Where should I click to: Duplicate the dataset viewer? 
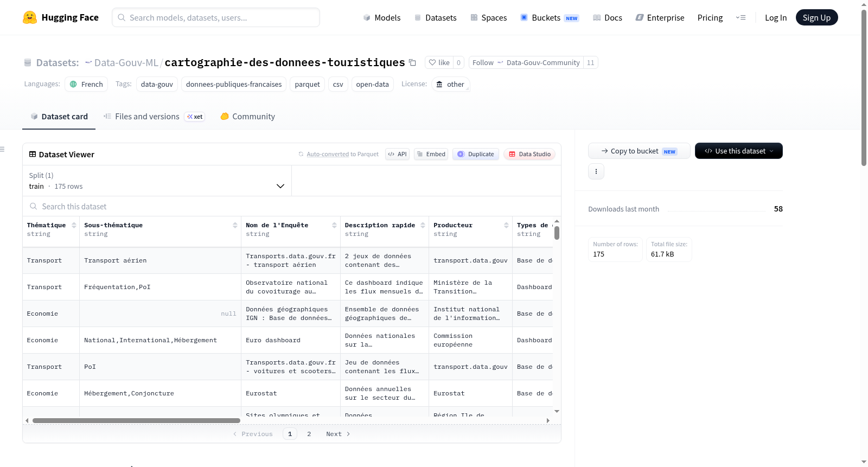(476, 154)
